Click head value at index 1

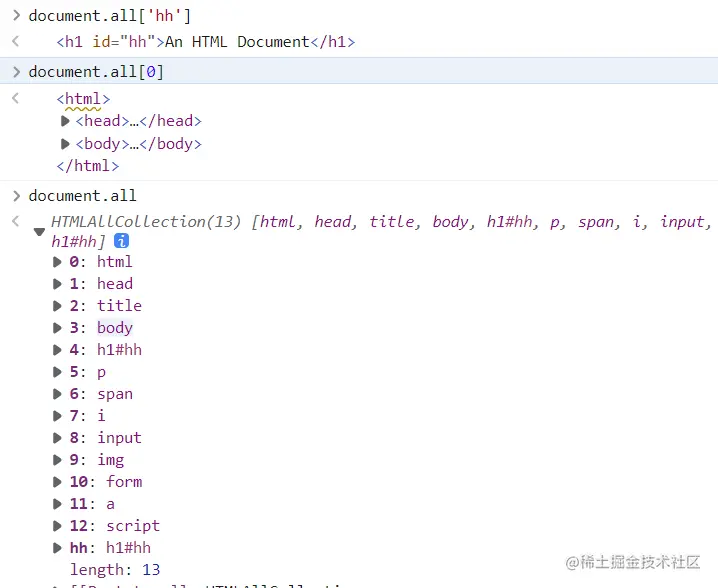[114, 284]
